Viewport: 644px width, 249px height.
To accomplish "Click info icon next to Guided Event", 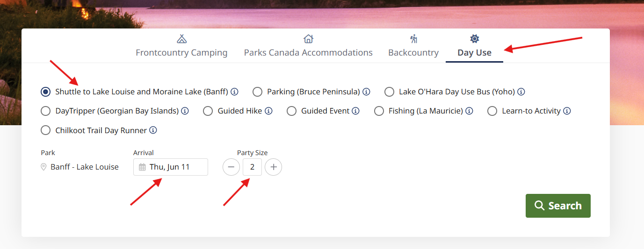I will [x=355, y=111].
